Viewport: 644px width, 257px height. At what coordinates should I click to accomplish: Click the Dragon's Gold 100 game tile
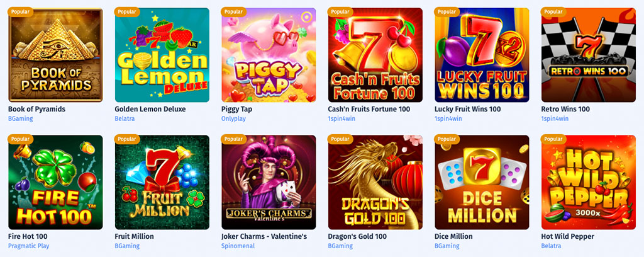pos(375,182)
